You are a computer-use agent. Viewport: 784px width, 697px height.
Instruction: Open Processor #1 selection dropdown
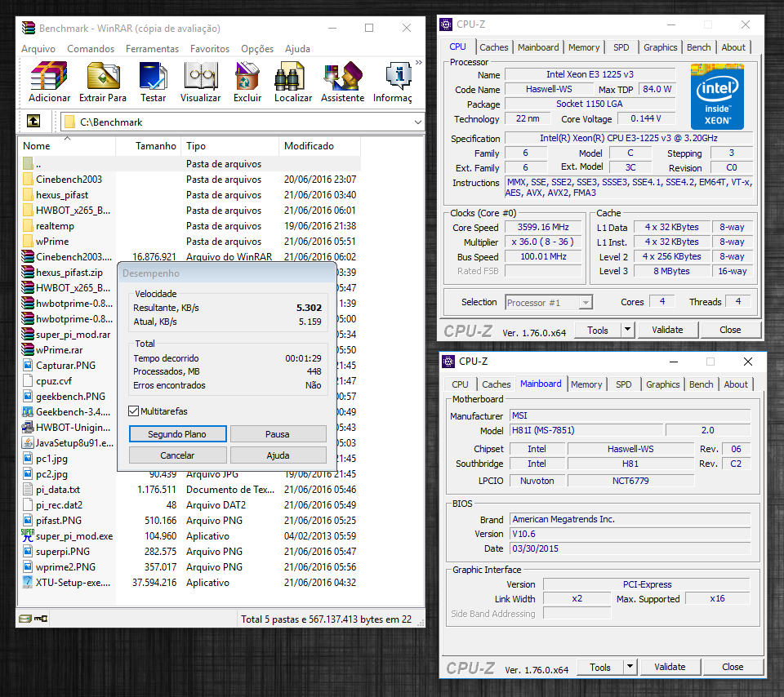point(549,302)
